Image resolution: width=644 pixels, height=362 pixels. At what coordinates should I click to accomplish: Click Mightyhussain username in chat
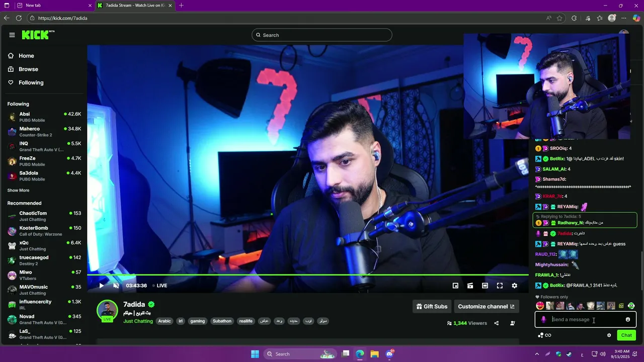pyautogui.click(x=551, y=264)
